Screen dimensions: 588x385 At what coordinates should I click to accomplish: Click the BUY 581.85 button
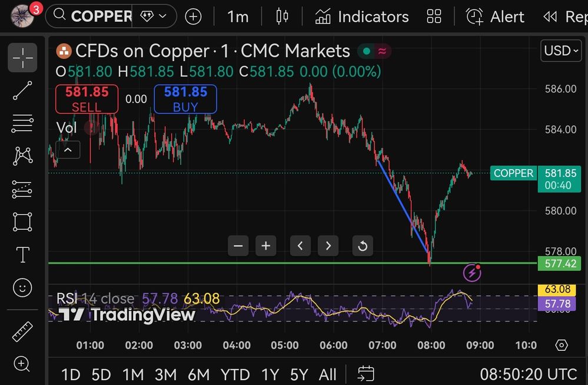pos(185,99)
